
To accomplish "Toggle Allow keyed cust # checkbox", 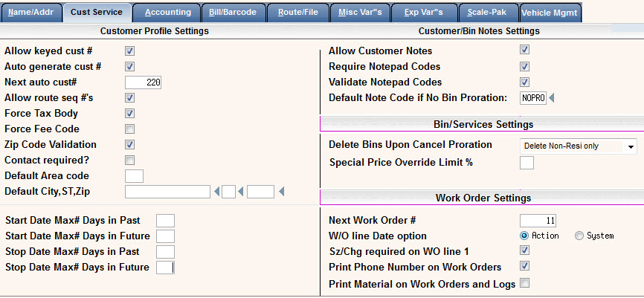I will (x=130, y=51).
